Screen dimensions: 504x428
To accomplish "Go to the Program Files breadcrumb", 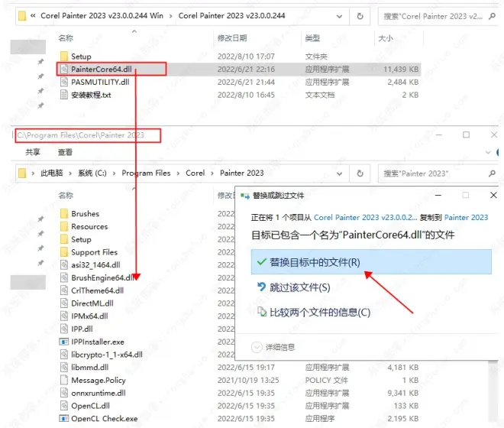I will 146,173.
